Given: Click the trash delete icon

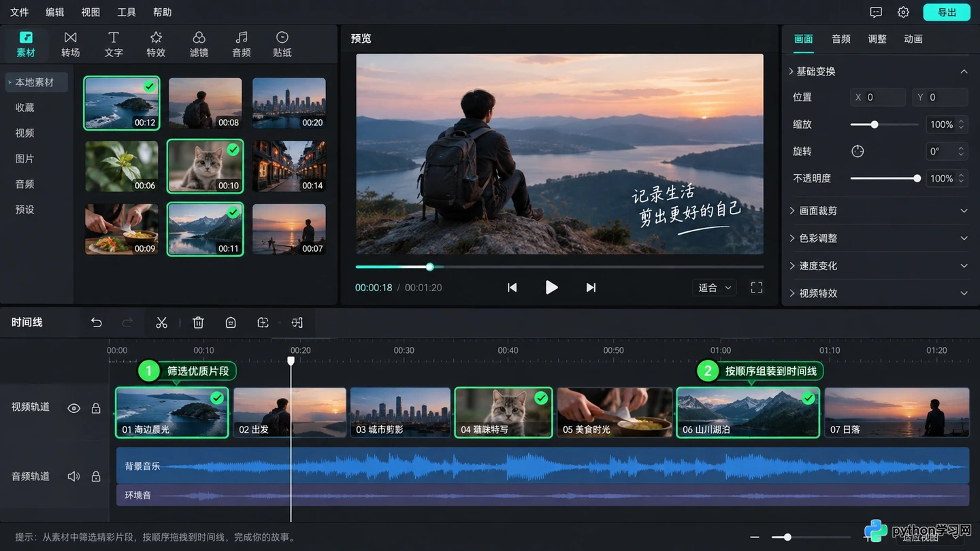Looking at the screenshot, I should click(198, 322).
